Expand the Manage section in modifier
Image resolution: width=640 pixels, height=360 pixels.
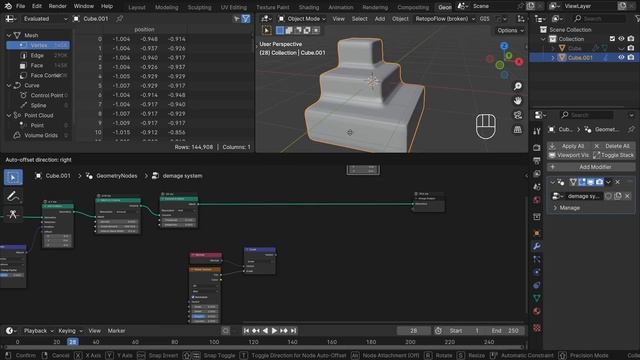click(556, 208)
